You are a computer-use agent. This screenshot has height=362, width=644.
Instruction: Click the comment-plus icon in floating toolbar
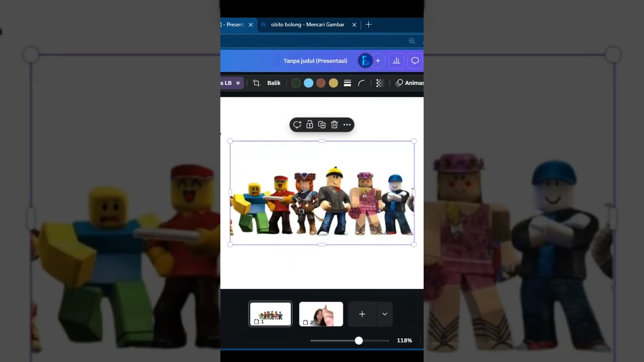pyautogui.click(x=297, y=125)
